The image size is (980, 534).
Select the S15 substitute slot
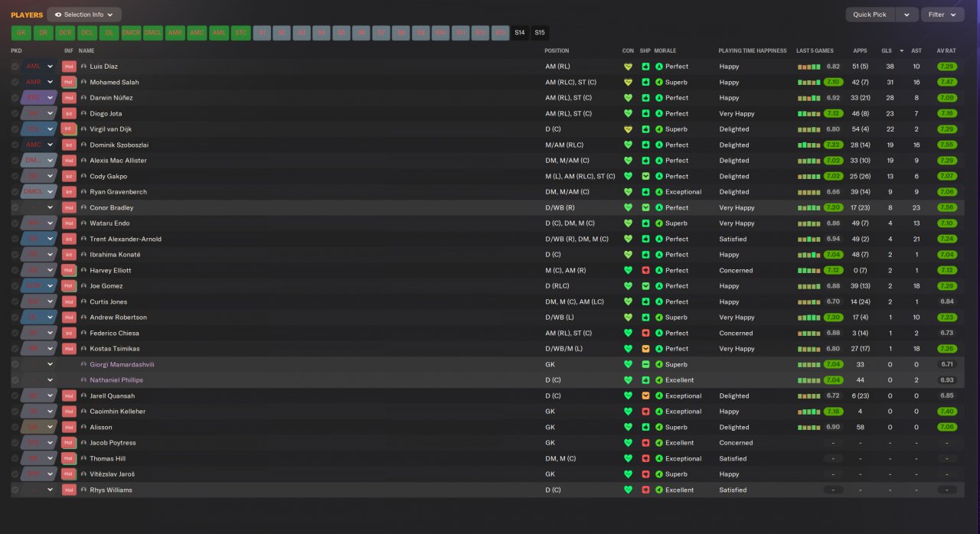(540, 33)
